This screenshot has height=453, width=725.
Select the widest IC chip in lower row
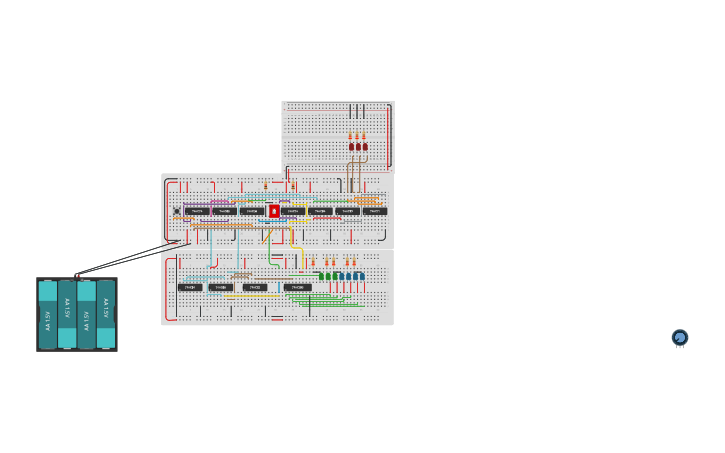coord(298,287)
